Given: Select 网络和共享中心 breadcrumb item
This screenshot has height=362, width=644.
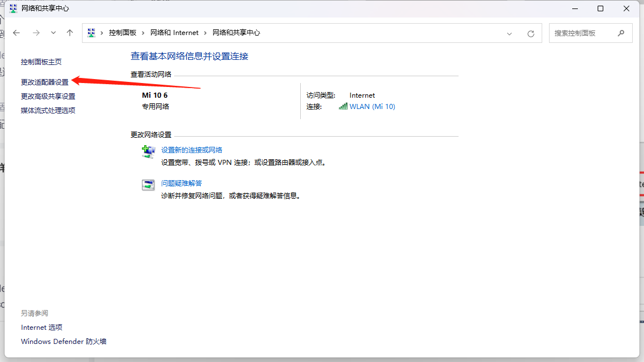Looking at the screenshot, I should tap(236, 33).
